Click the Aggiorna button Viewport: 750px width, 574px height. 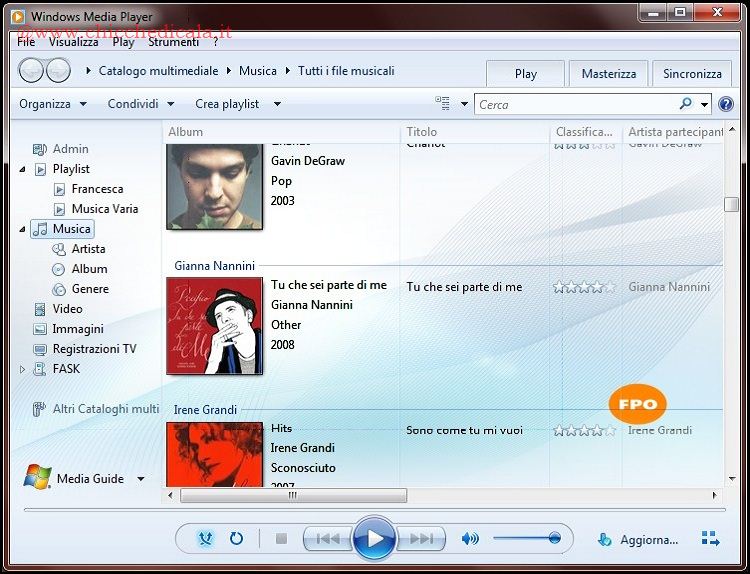click(638, 540)
